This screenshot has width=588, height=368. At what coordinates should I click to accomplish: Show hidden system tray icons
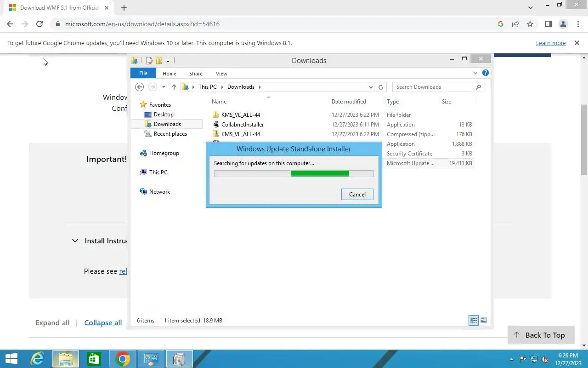click(511, 359)
